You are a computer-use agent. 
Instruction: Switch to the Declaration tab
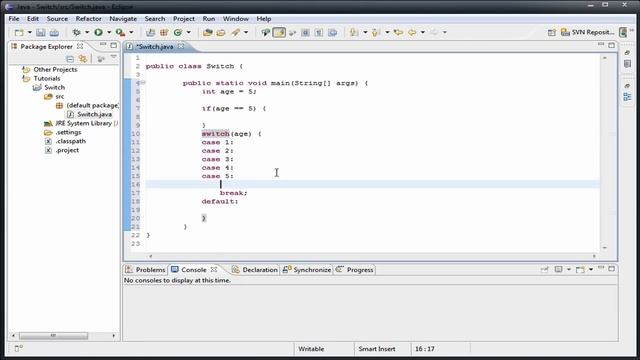[x=254, y=270]
